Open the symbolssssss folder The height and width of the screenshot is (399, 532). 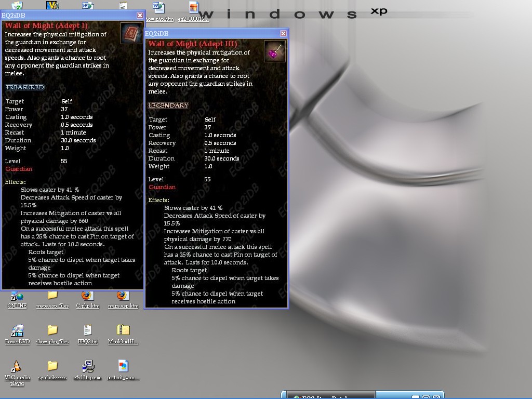52,367
